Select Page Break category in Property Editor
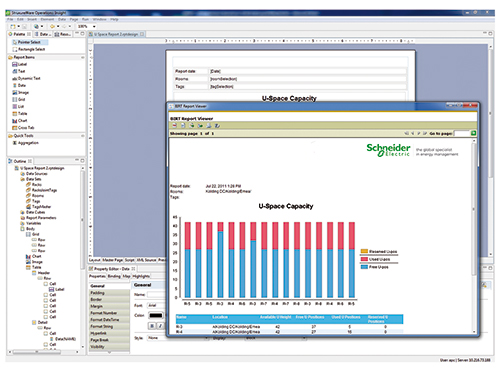This screenshot has width=500, height=375. 110,340
